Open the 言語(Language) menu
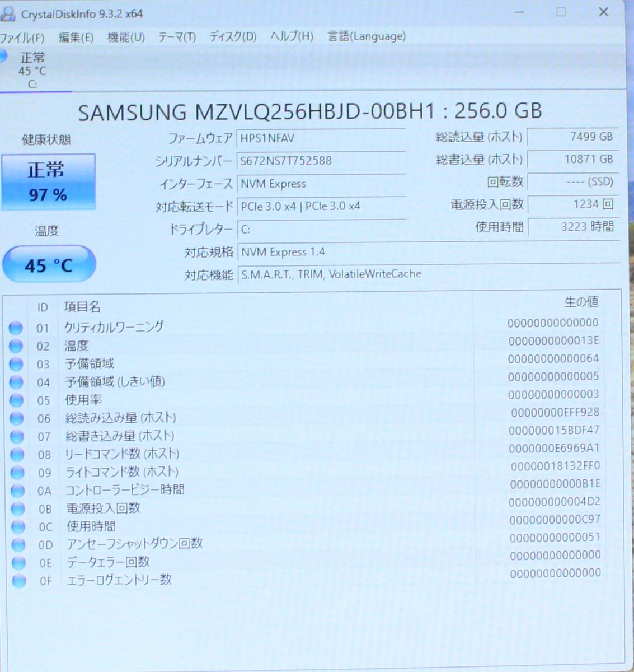The image size is (634, 672). click(x=367, y=37)
